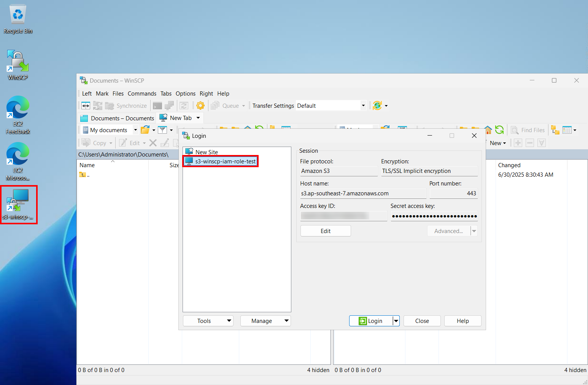The width and height of the screenshot is (588, 385).
Task: Click the panel switch arrows icon left of Synchronize
Action: [86, 105]
